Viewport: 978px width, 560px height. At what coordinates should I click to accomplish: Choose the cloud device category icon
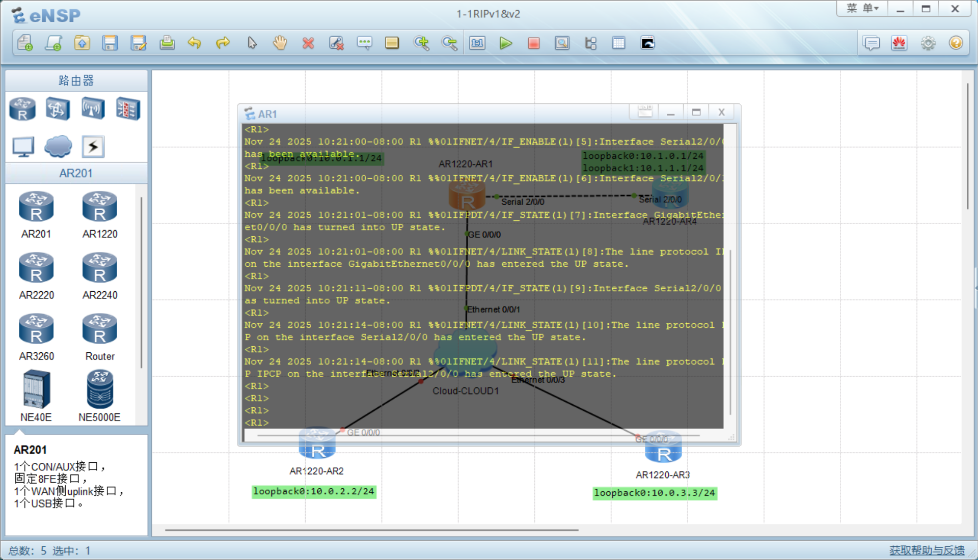pyautogui.click(x=58, y=147)
